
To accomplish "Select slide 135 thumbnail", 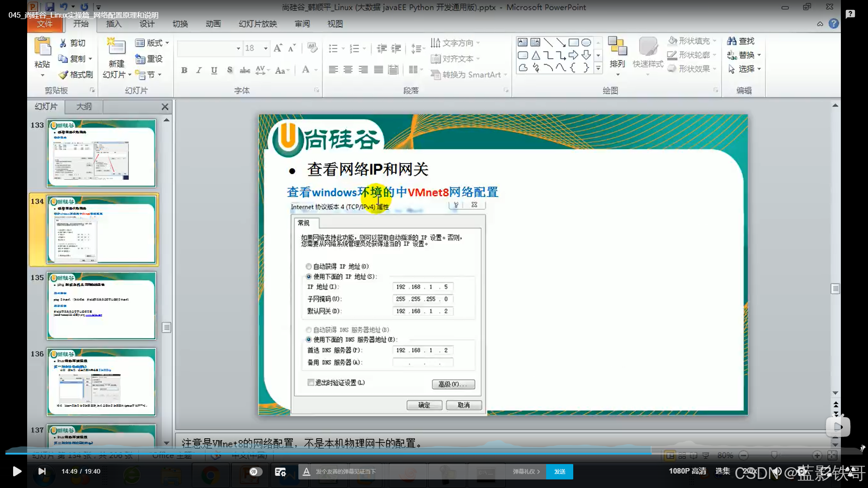I will 101,305.
